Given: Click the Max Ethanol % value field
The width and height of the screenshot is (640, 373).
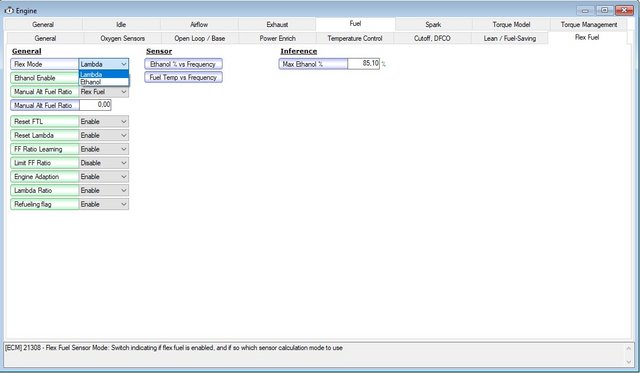Looking at the screenshot, I should point(363,63).
